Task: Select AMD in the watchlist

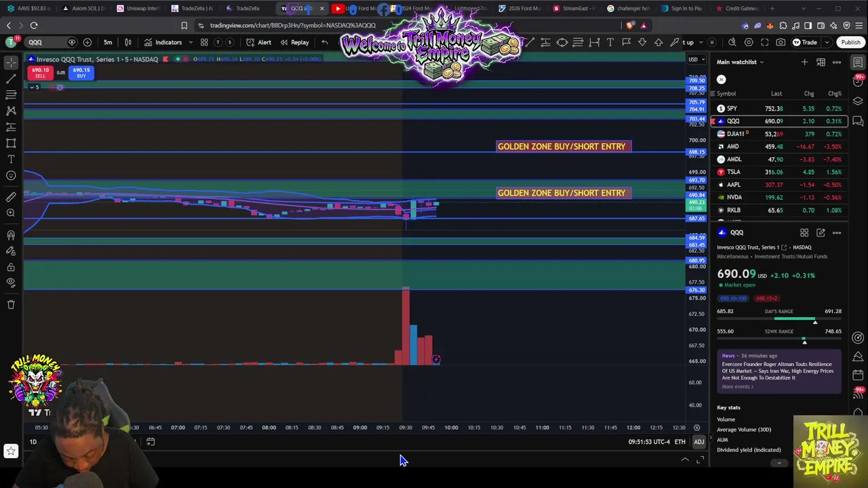Action: click(x=779, y=146)
